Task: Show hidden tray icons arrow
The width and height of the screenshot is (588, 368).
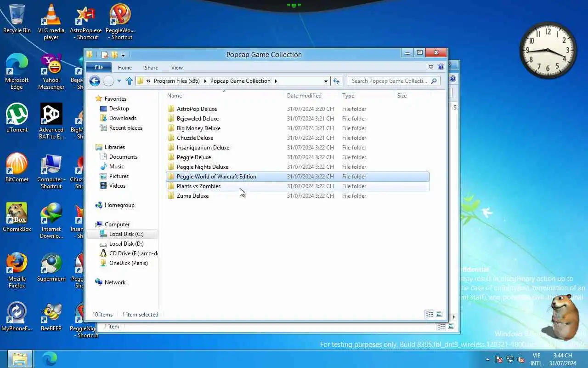Action: coord(487,359)
